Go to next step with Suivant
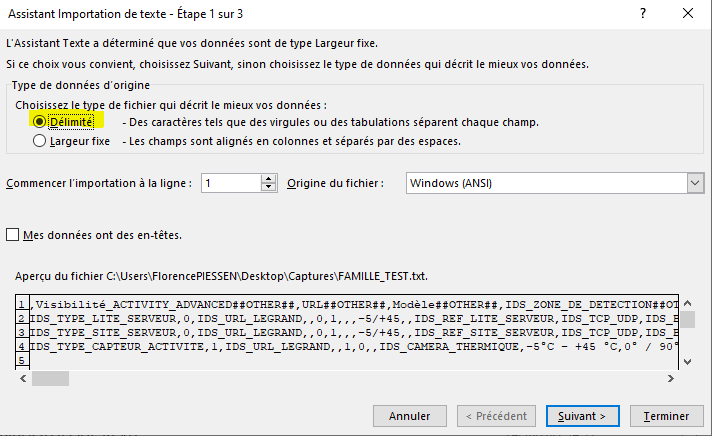The height and width of the screenshot is (436, 712). point(582,415)
